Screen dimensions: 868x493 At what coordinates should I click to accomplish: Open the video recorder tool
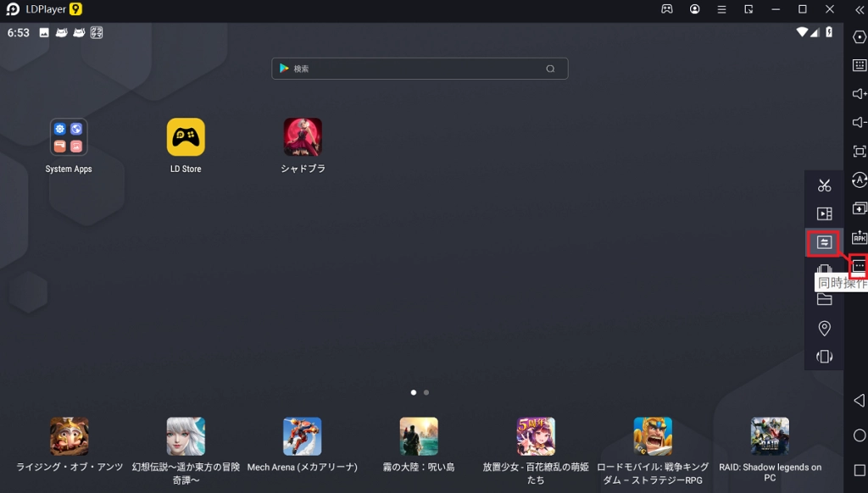824,213
